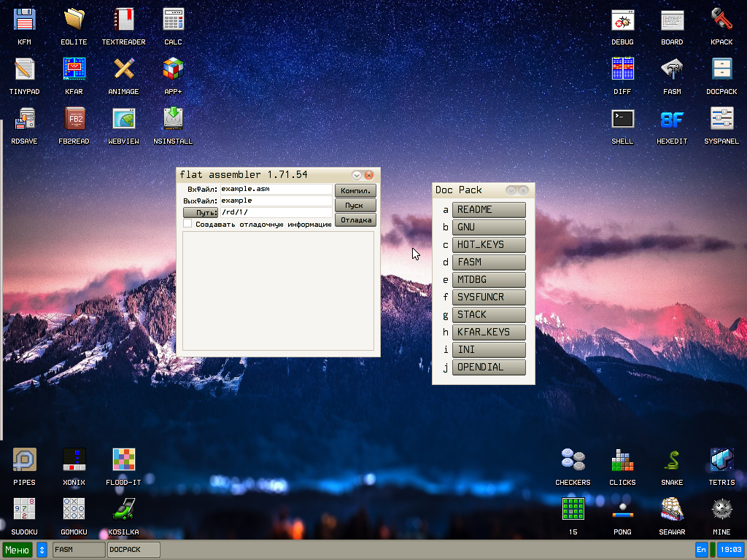Open the HOT_KEYS document in Doc Pack

click(x=489, y=245)
